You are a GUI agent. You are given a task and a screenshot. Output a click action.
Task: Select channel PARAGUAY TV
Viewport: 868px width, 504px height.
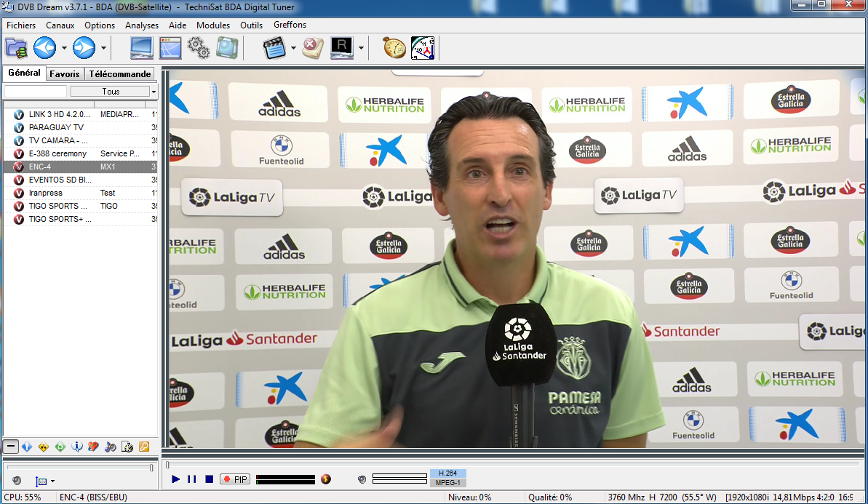[x=81, y=127]
